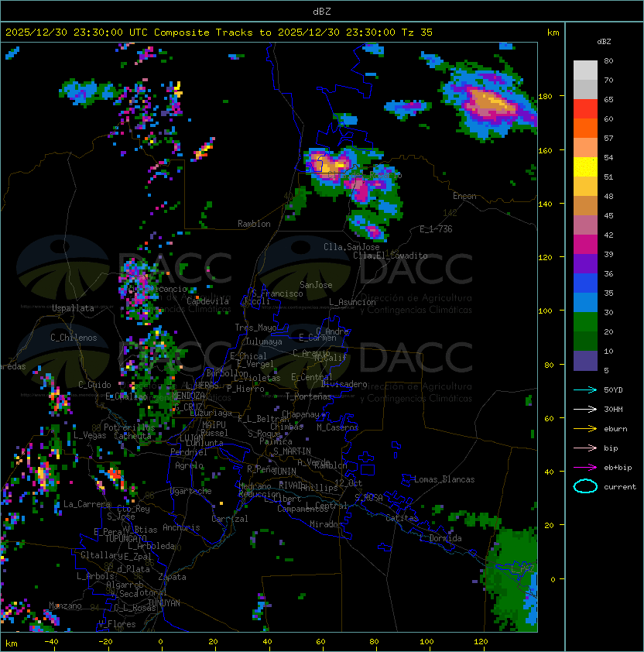
Task: Click the S_MARTIN city label
Action: [292, 451]
